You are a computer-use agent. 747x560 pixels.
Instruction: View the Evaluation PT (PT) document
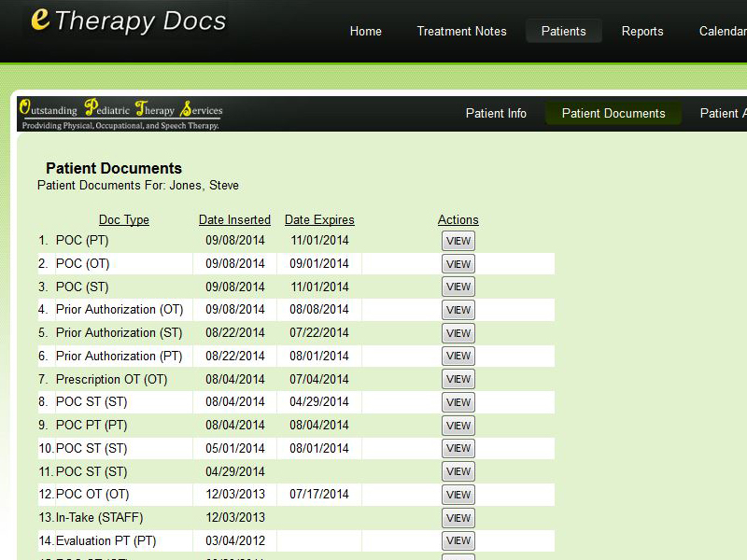(x=458, y=540)
